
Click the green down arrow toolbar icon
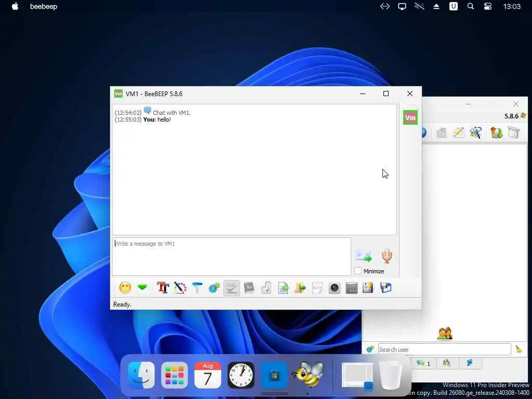point(142,288)
